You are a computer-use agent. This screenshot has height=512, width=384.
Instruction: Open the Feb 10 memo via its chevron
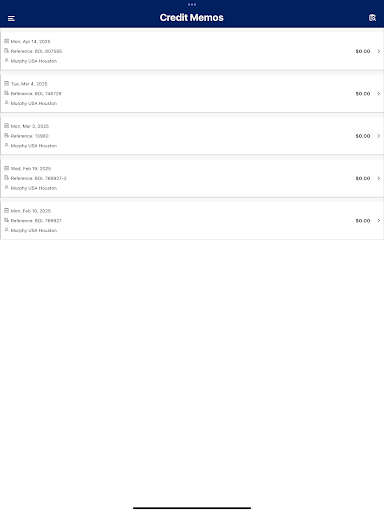tap(379, 220)
